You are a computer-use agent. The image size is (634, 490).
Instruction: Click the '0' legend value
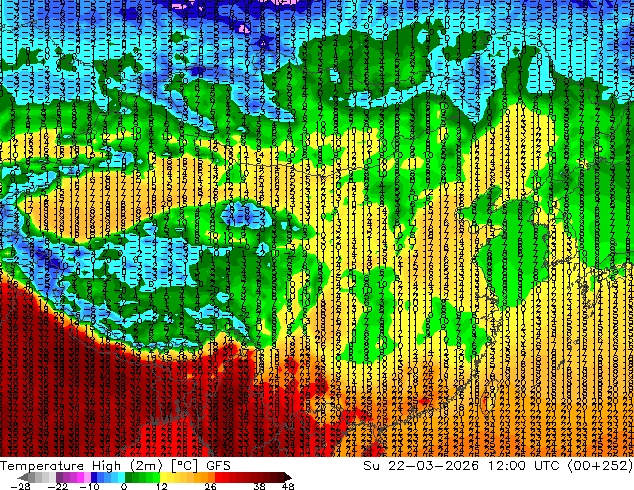(x=124, y=486)
